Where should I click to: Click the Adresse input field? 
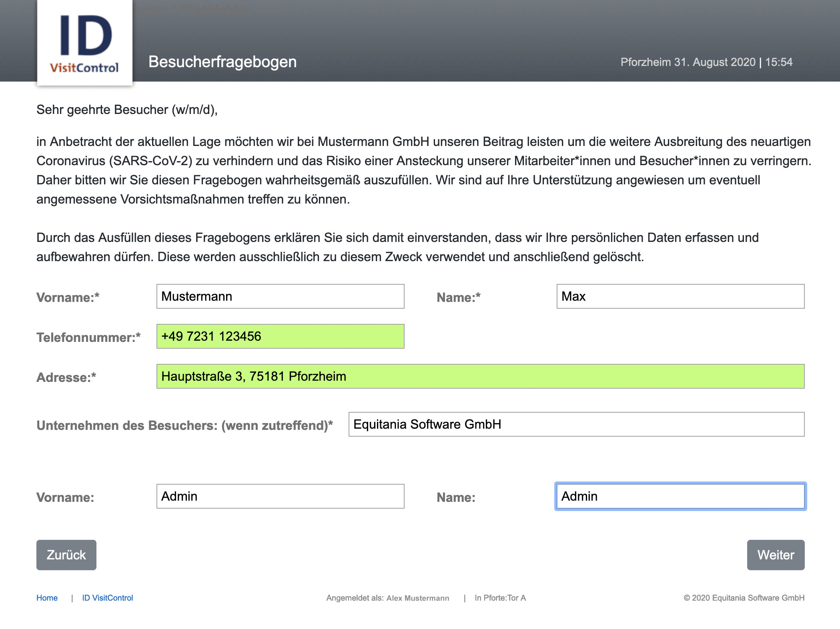coord(480,376)
